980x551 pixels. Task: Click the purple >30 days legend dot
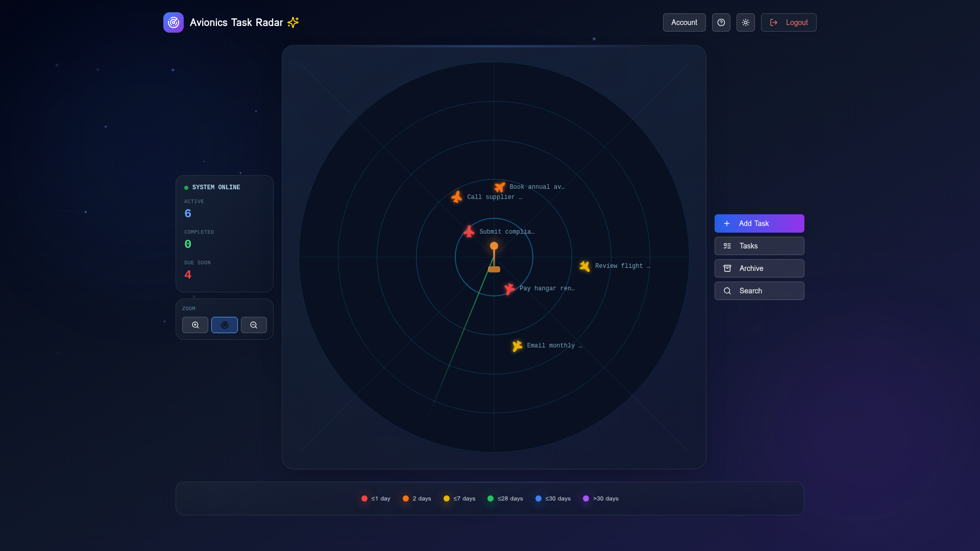click(586, 498)
